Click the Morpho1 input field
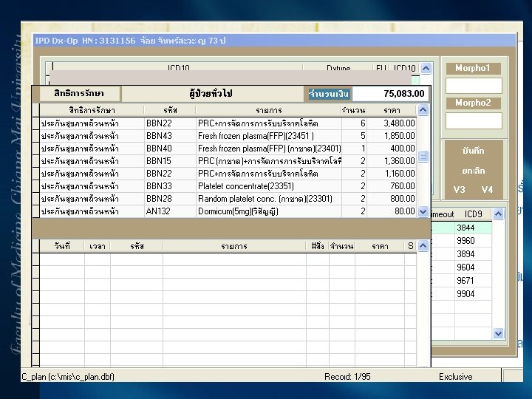The width and height of the screenshot is (532, 399). (474, 86)
